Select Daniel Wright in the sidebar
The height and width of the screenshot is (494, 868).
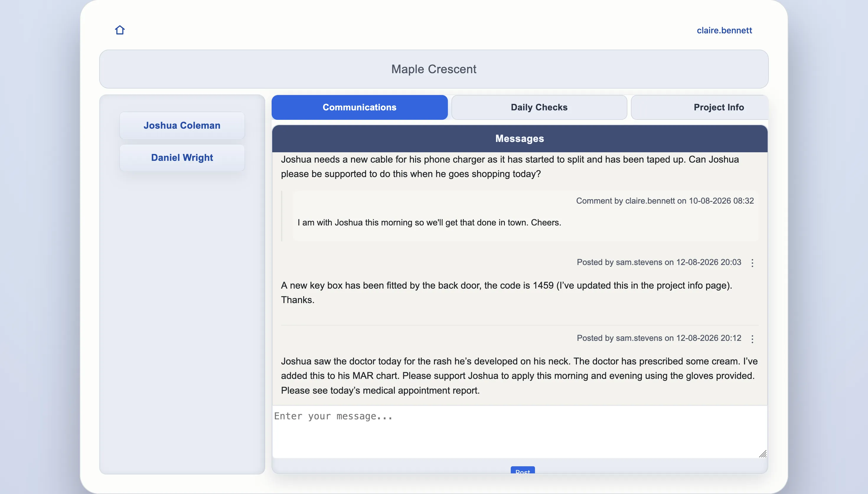point(182,157)
